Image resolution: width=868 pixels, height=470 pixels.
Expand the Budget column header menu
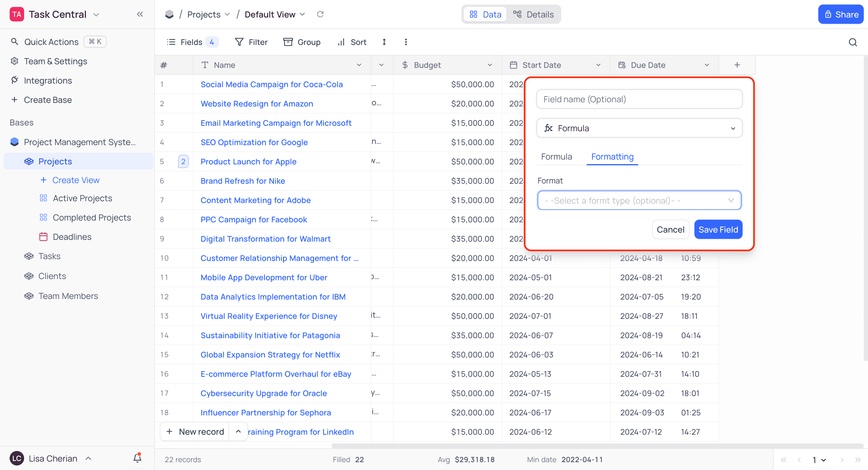point(489,65)
